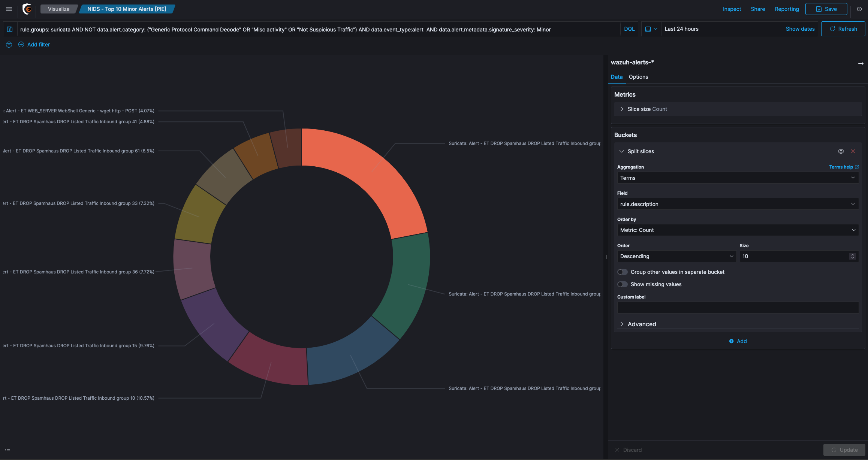The height and width of the screenshot is (460, 868).
Task: Collapse the editor sidebar panel arrow
Action: tap(861, 64)
